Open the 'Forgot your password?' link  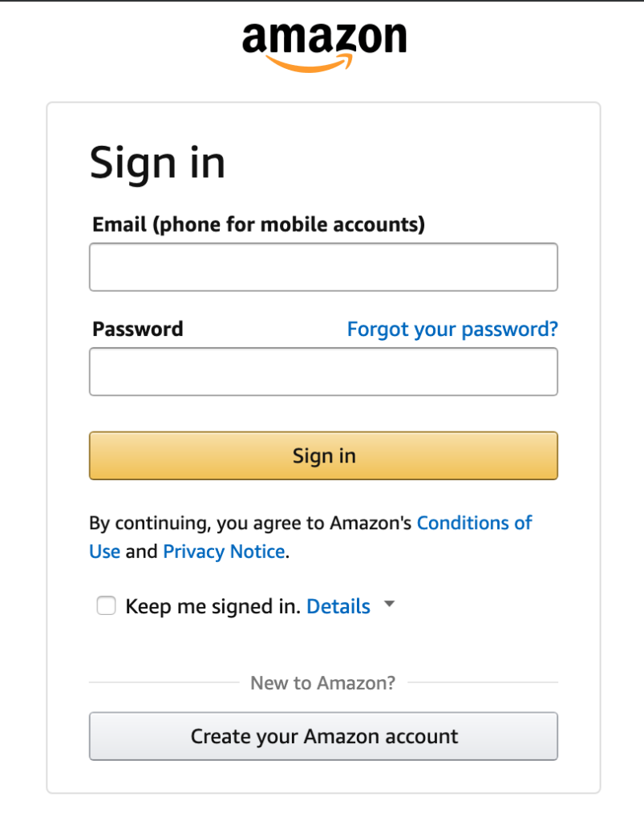(x=452, y=329)
